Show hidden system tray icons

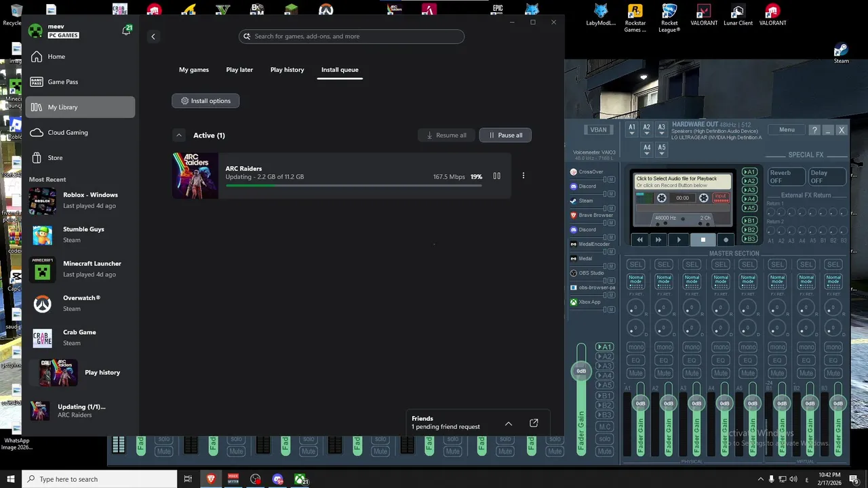pyautogui.click(x=760, y=479)
